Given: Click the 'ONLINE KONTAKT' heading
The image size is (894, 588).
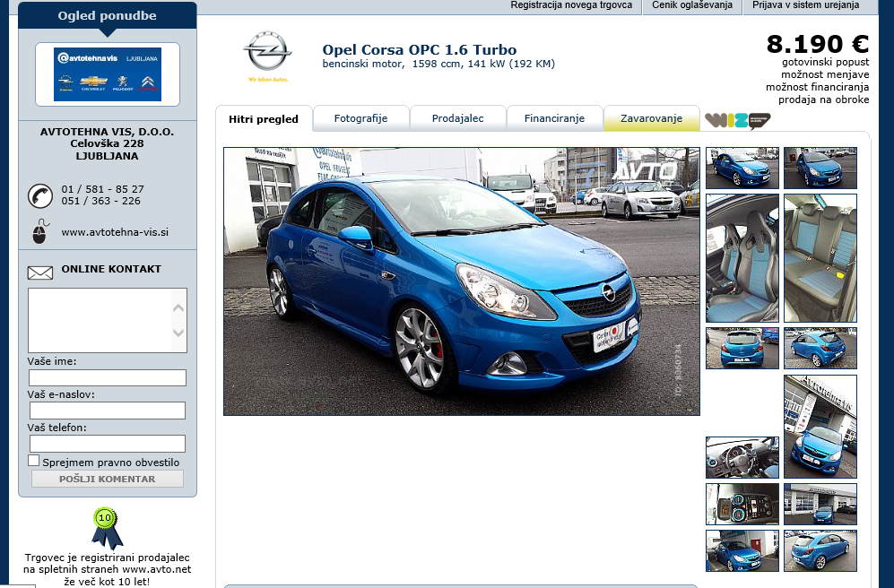Looking at the screenshot, I should pos(111,269).
